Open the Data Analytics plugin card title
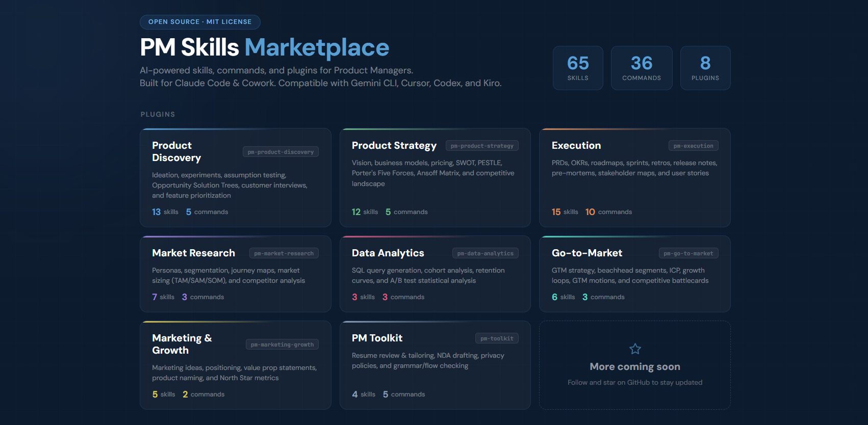This screenshot has height=425, width=868. click(x=388, y=253)
